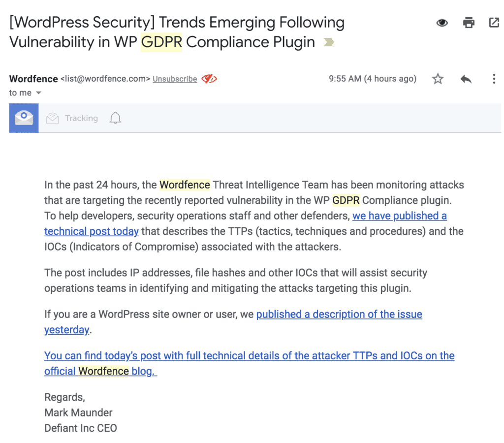Open the three-dot more options menu
This screenshot has width=504, height=443.
click(x=494, y=78)
